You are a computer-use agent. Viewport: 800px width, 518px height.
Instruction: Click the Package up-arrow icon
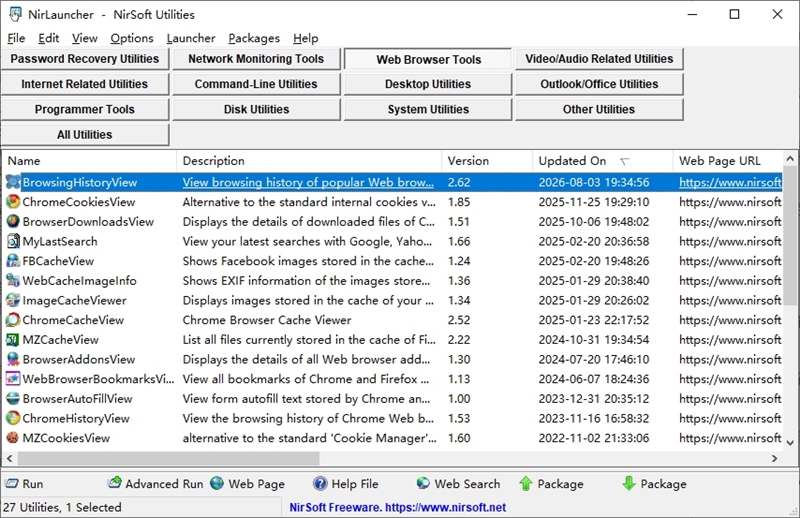526,483
